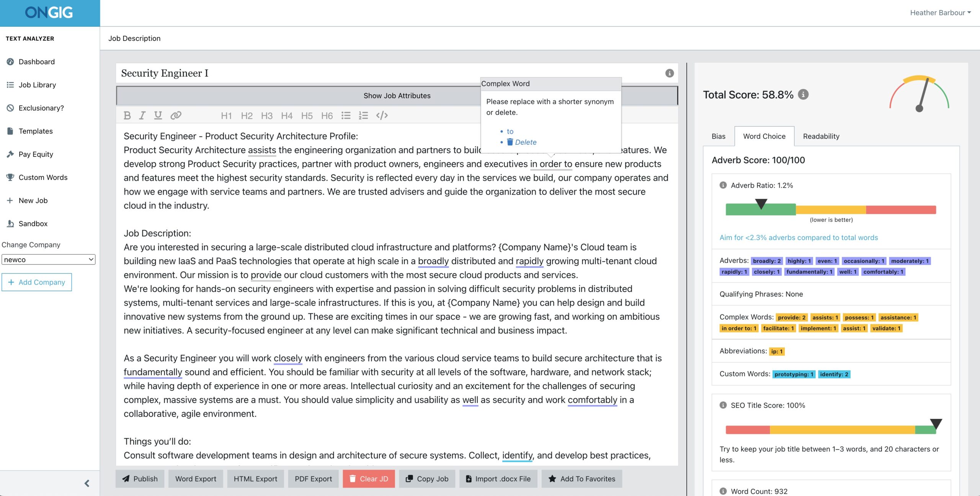Toggle underline formatting in editor toolbar
The width and height of the screenshot is (980, 496).
158,115
